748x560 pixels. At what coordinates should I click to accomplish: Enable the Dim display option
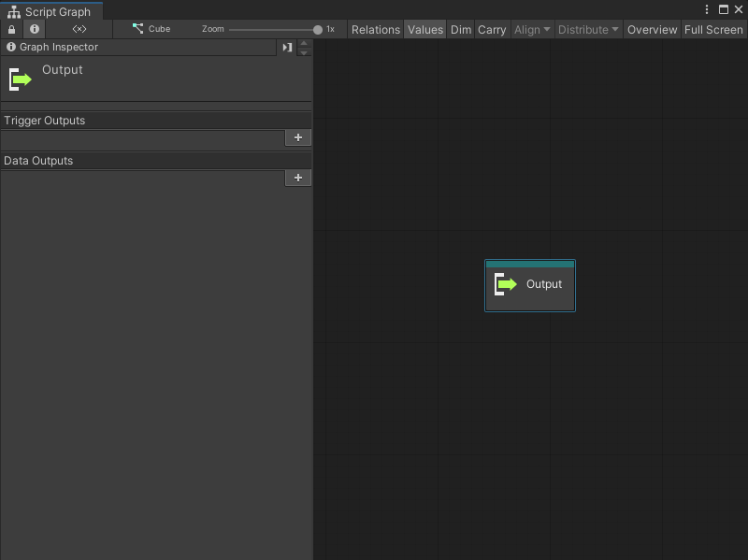tap(460, 29)
